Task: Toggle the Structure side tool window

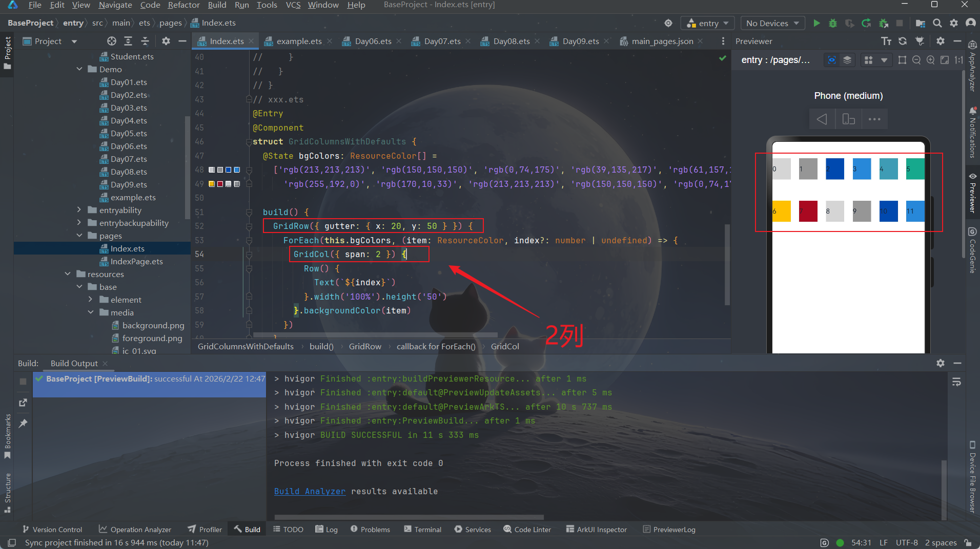Action: (x=7, y=493)
